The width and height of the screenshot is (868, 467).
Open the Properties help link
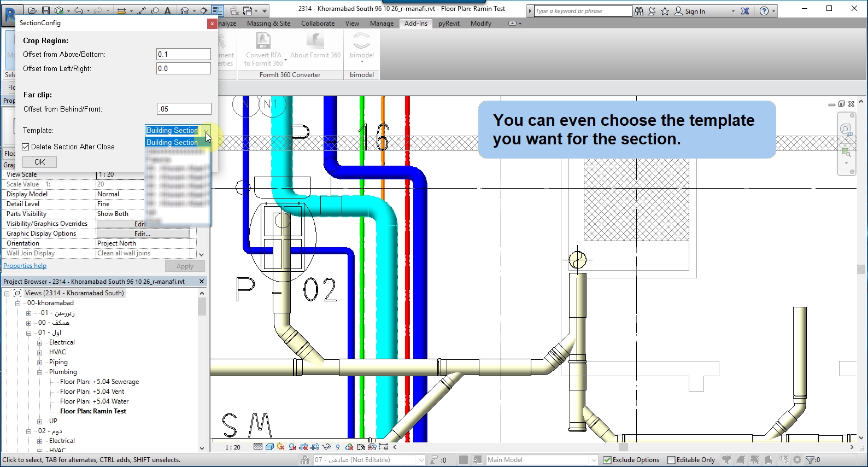click(25, 266)
